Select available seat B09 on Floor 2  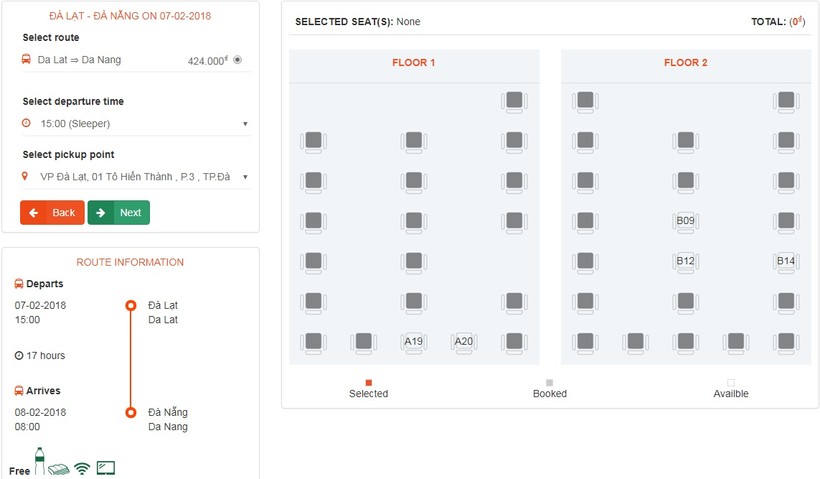[x=686, y=222]
